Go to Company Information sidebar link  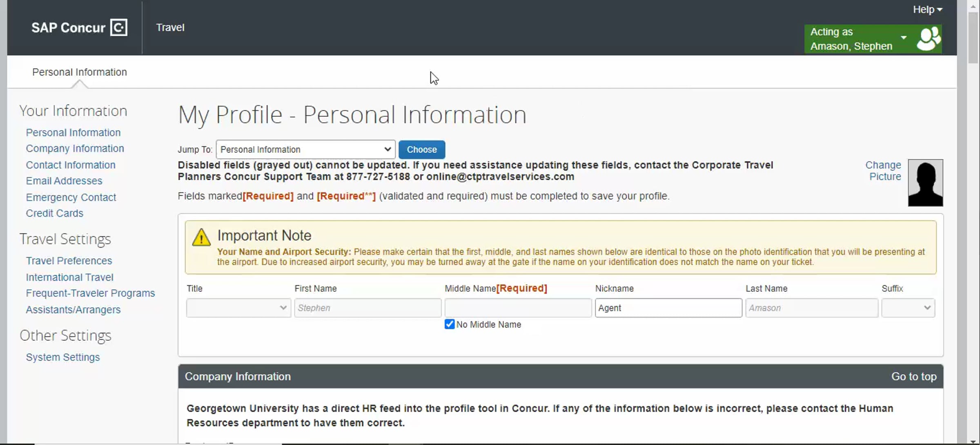tap(75, 148)
